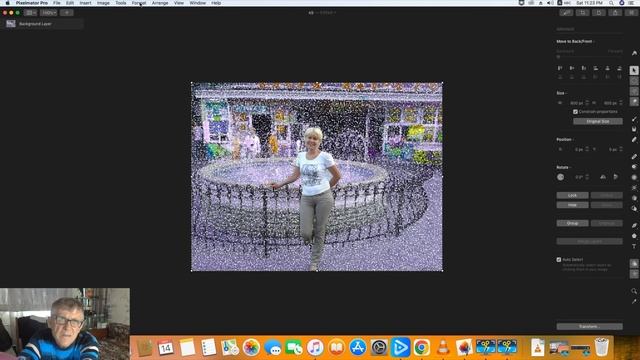Click the X position stepper
Viewport: 640px width, 360px height.
(x=587, y=149)
